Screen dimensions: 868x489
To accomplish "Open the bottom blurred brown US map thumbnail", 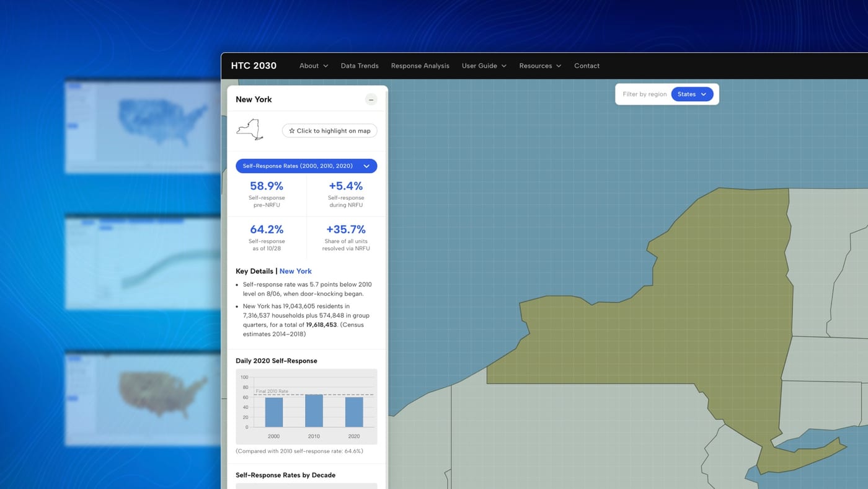I will click(143, 398).
